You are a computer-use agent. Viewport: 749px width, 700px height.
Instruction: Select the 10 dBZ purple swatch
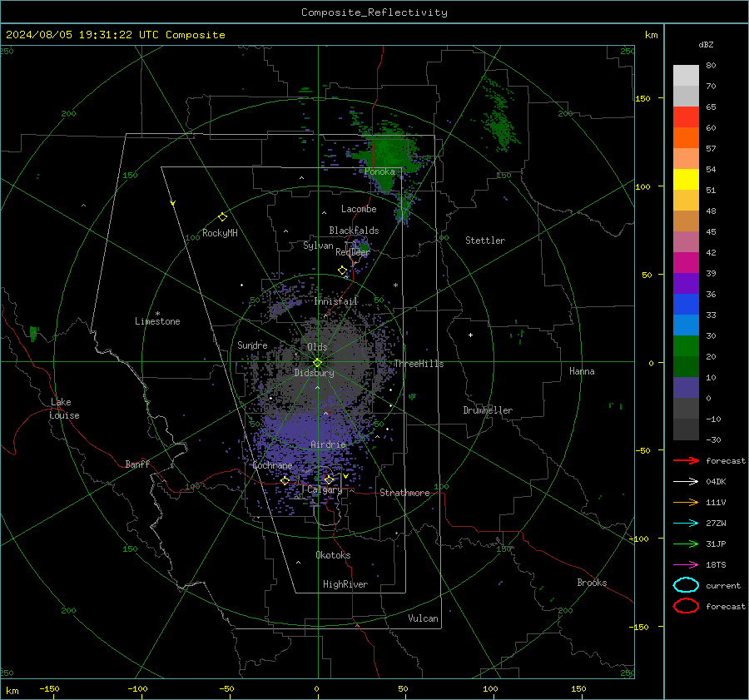(x=686, y=388)
